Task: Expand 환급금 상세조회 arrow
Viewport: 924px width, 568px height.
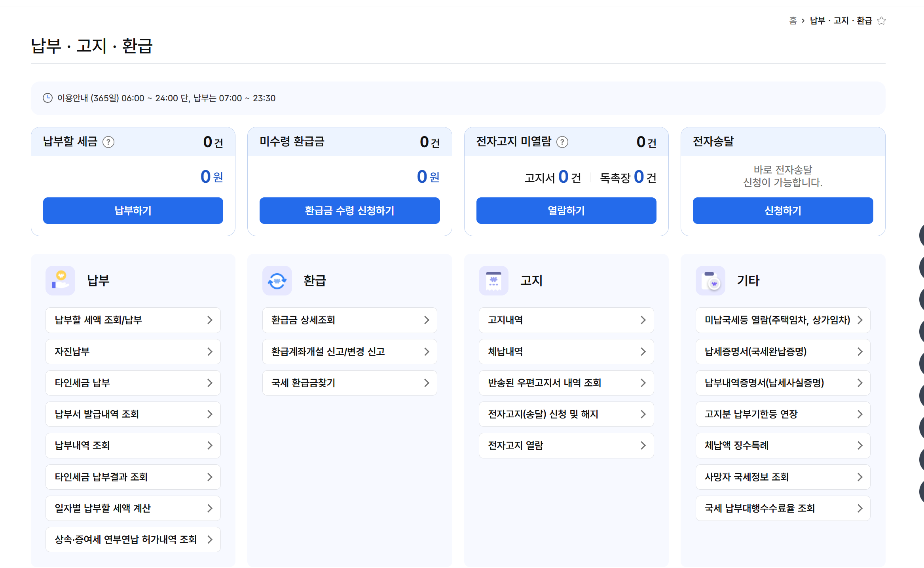Action: (x=427, y=320)
